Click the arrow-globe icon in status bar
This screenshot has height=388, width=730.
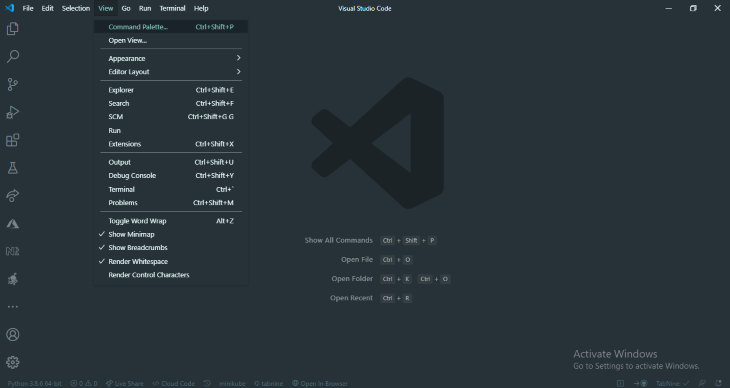click(641, 383)
